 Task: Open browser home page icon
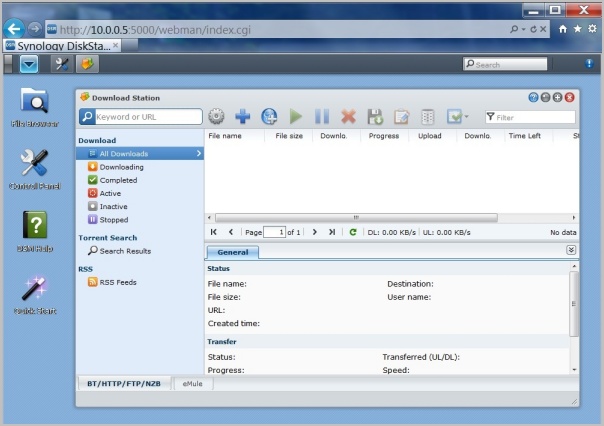pyautogui.click(x=563, y=29)
